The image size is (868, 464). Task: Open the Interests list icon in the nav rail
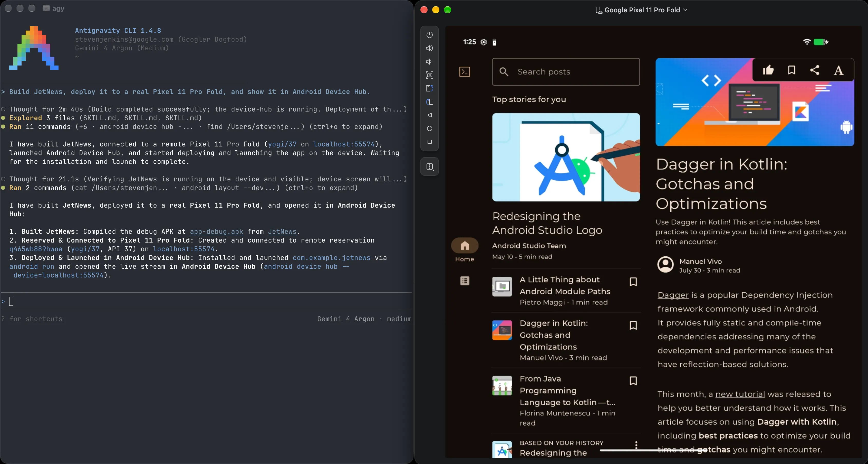pyautogui.click(x=465, y=281)
